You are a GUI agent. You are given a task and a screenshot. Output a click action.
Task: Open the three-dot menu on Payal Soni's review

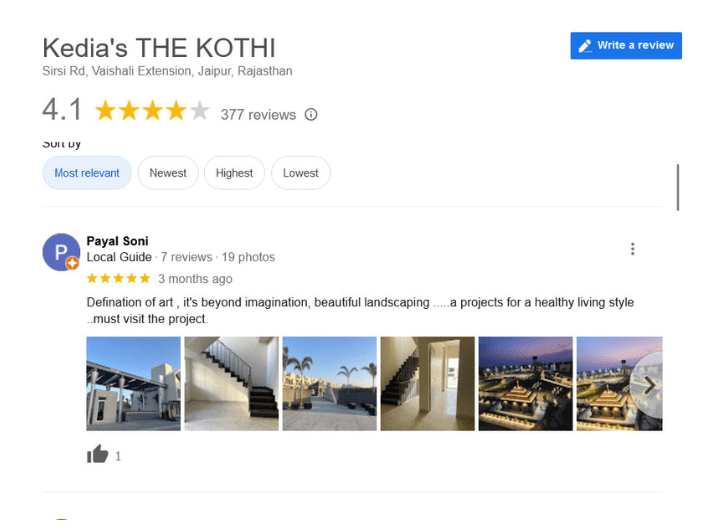click(x=632, y=249)
